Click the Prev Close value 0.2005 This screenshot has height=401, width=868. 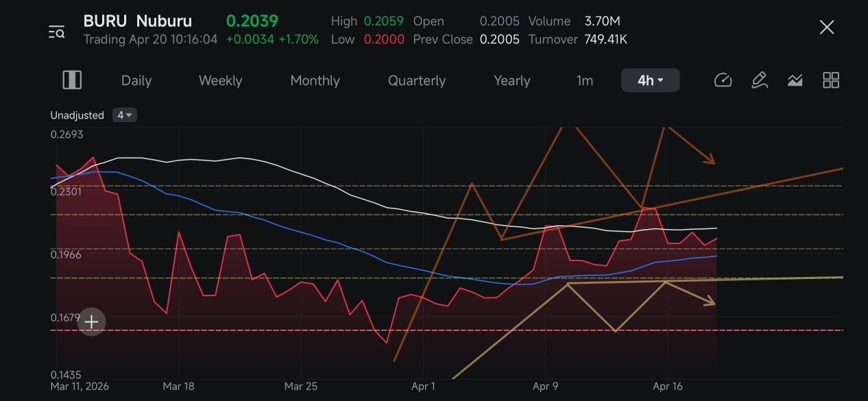point(500,39)
